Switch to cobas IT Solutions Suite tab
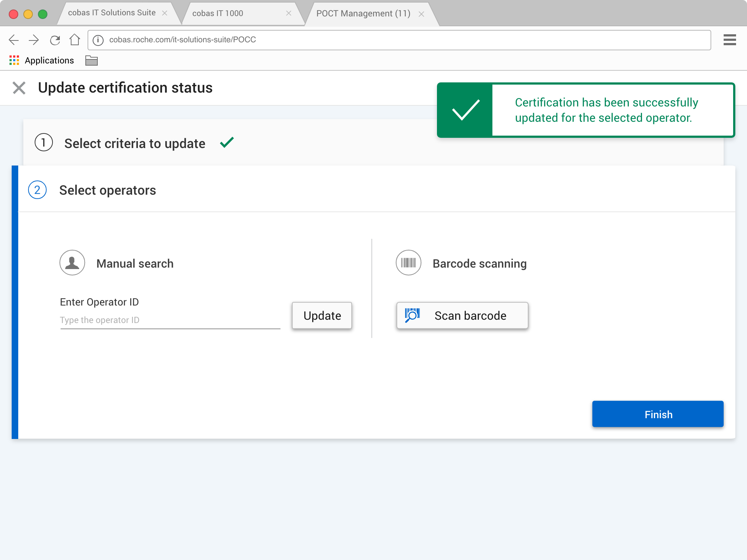This screenshot has width=747, height=560. [112, 13]
